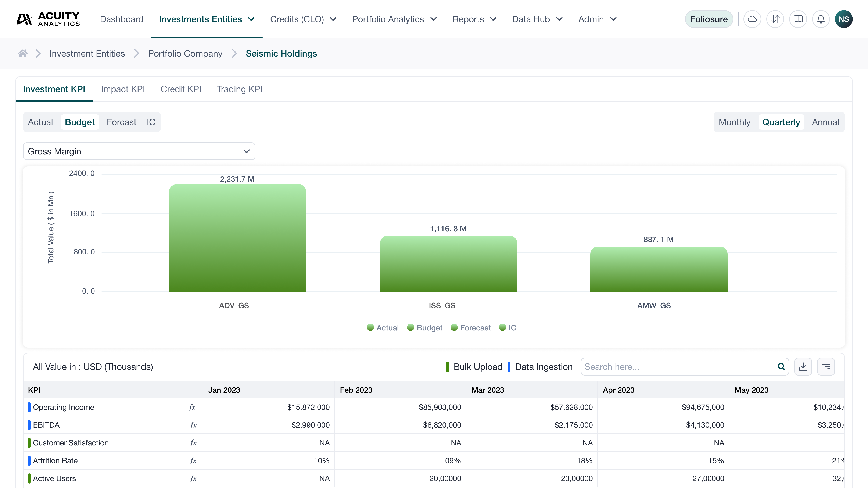This screenshot has width=868, height=488.
Task: Click the fx formula icon for EBITDA
Action: click(x=193, y=425)
